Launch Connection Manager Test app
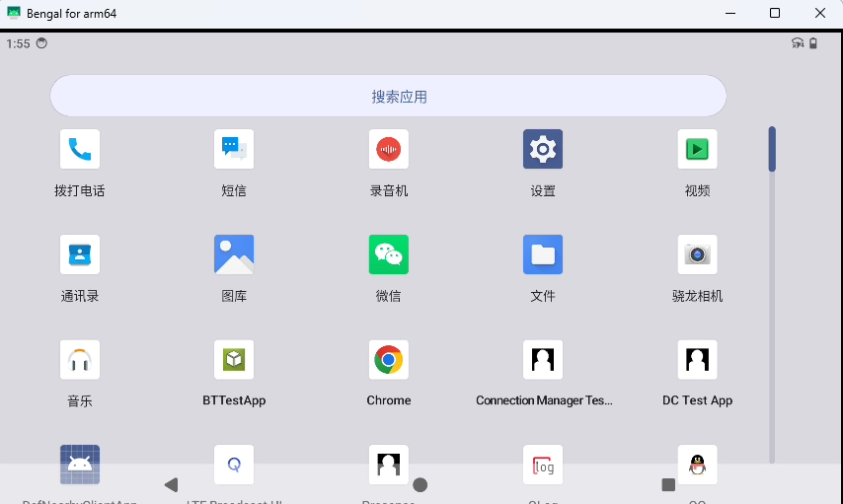Image resolution: width=843 pixels, height=504 pixels. click(x=543, y=360)
